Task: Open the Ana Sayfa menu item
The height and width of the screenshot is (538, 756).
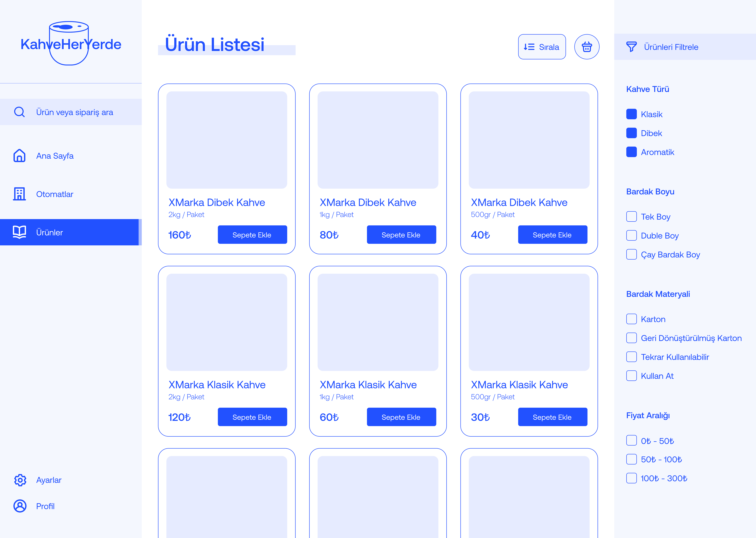Action: [55, 156]
